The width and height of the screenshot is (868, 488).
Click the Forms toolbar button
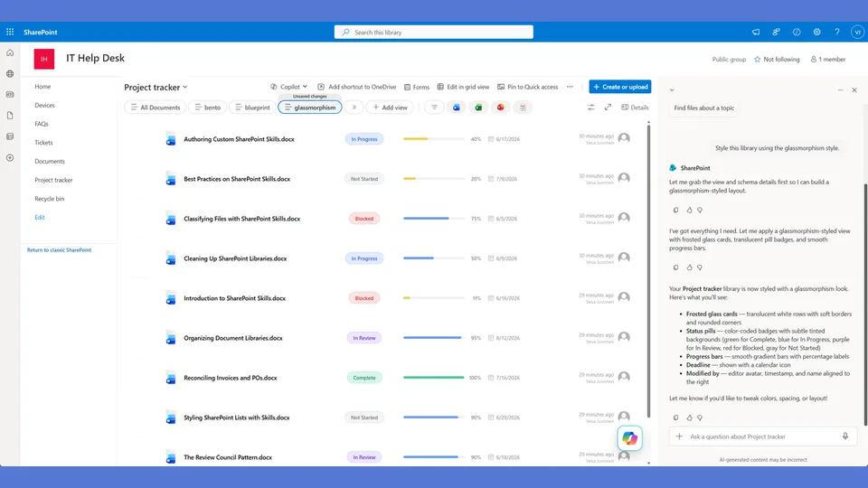(x=417, y=87)
